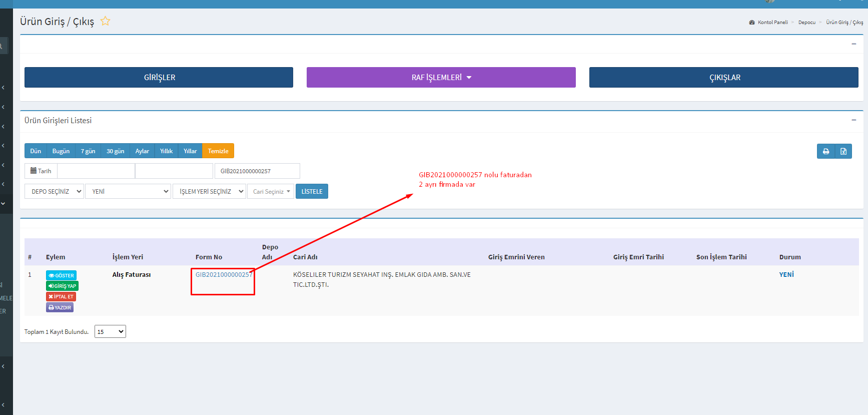
Task: Click the orange Temizle button
Action: [218, 151]
